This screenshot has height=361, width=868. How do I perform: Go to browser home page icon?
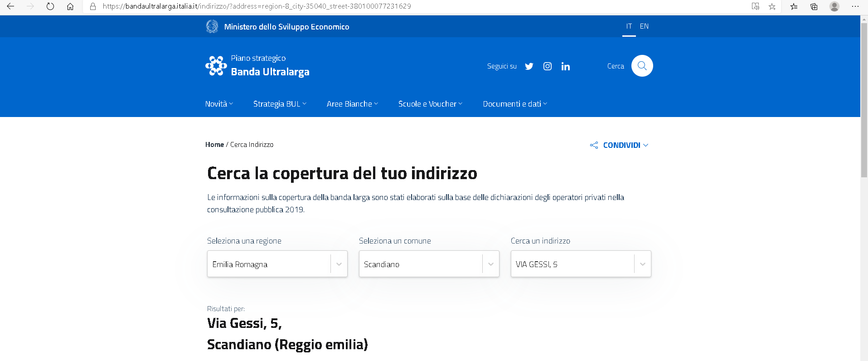(70, 6)
